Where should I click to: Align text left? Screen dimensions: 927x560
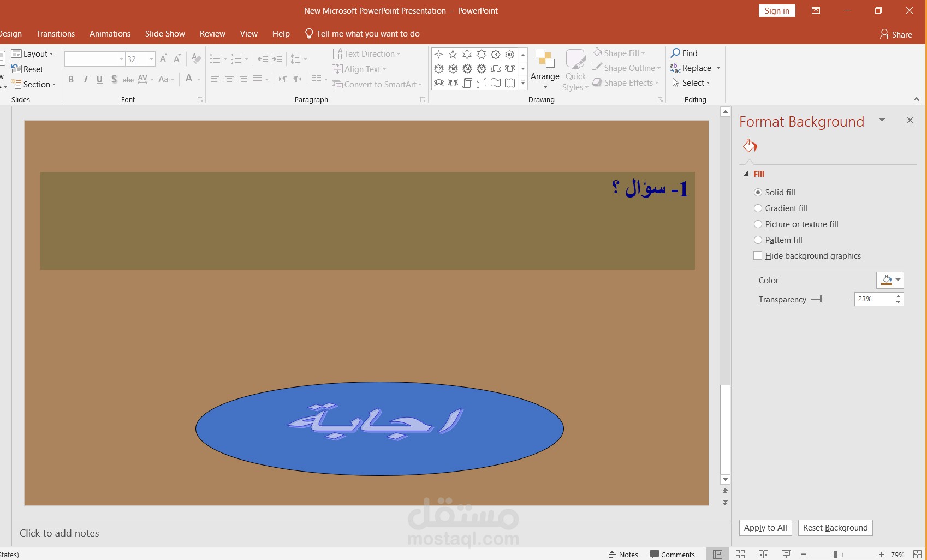pyautogui.click(x=215, y=79)
